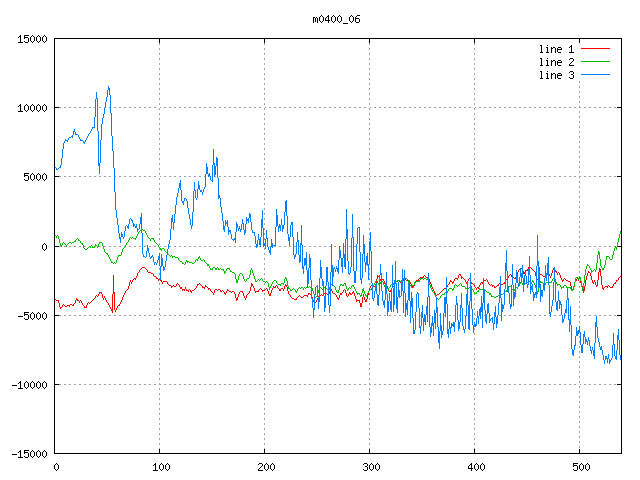Click the blue line 3 legend sample
The height and width of the screenshot is (480, 640).
point(595,75)
